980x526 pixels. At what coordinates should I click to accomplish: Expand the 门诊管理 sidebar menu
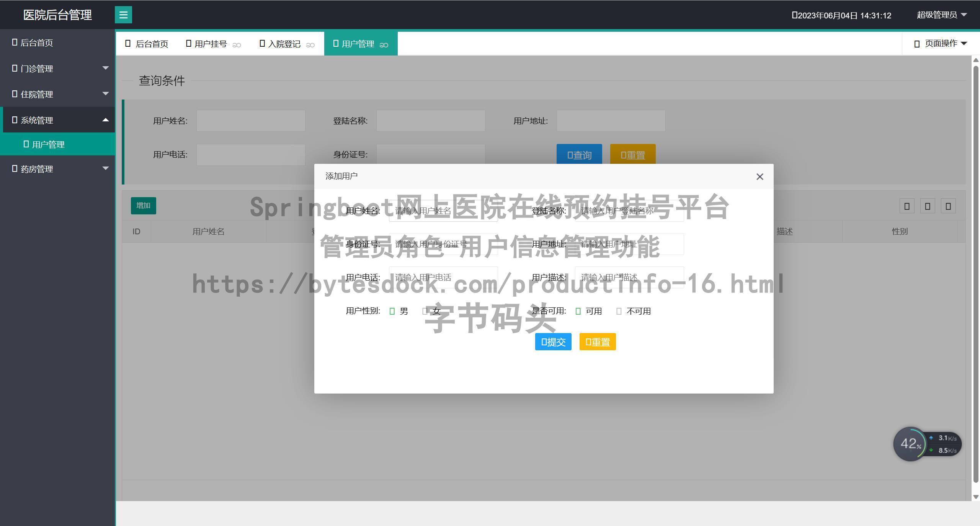(x=57, y=69)
